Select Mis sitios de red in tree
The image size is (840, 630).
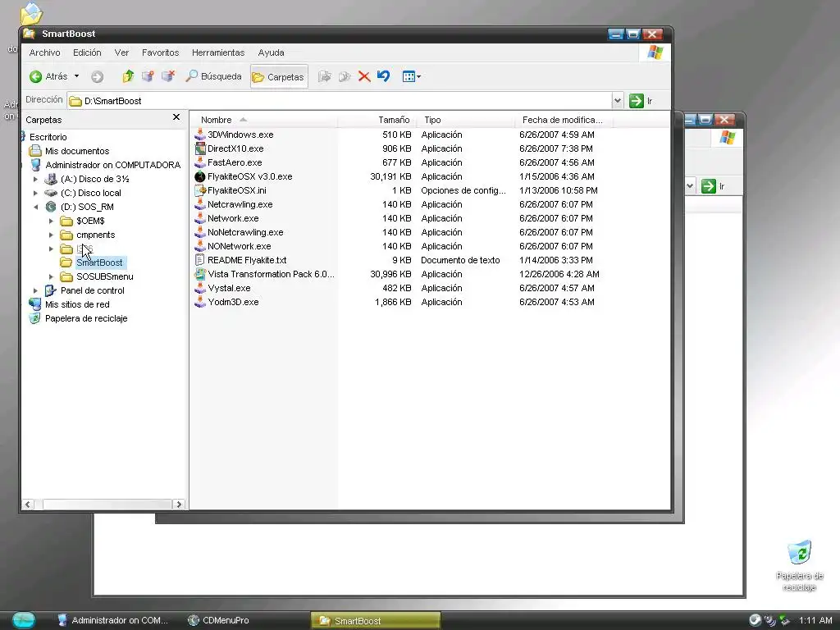77,304
